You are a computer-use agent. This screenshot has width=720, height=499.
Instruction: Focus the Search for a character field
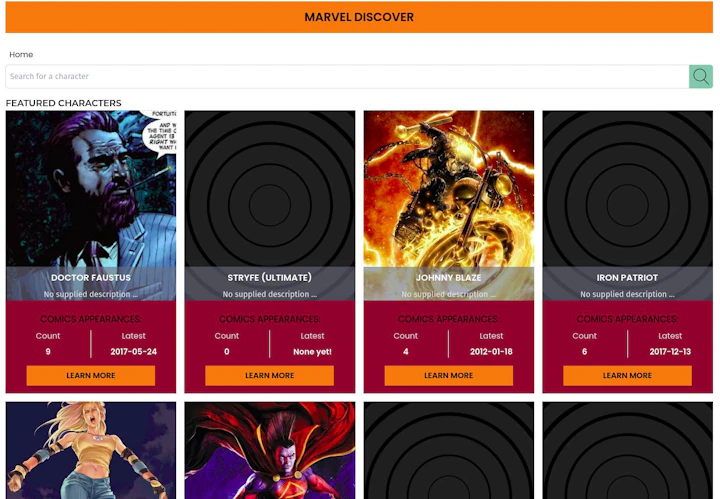pyautogui.click(x=347, y=76)
